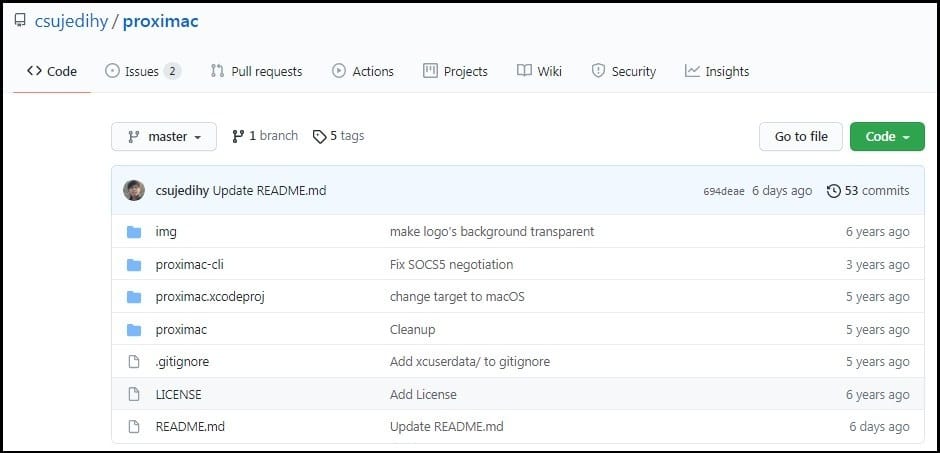Screen dimensions: 940x453
Task: Click the proximac-cli folder icon
Action: 134,265
